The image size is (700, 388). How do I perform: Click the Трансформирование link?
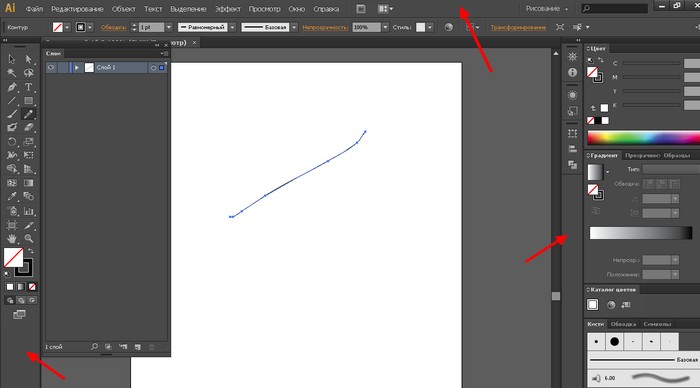point(518,27)
